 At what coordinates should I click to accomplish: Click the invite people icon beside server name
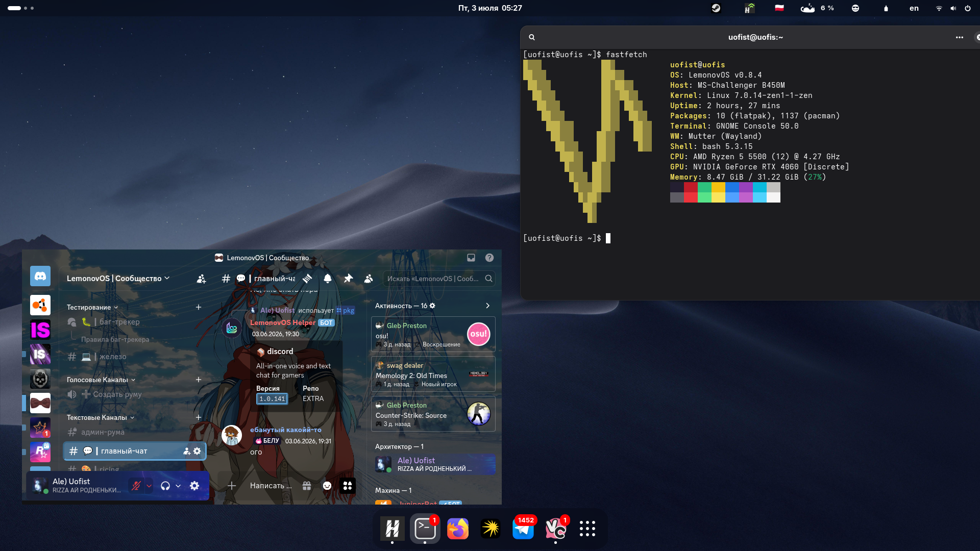(202, 279)
